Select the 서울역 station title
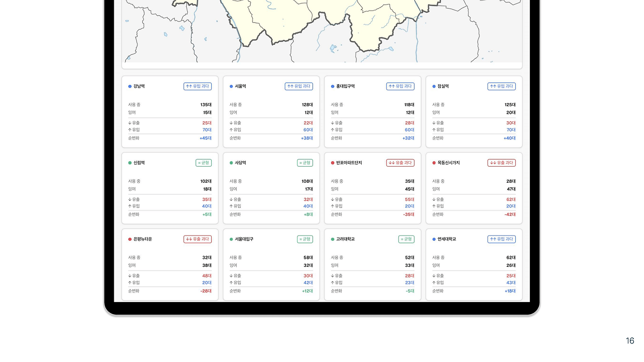 [x=240, y=87]
